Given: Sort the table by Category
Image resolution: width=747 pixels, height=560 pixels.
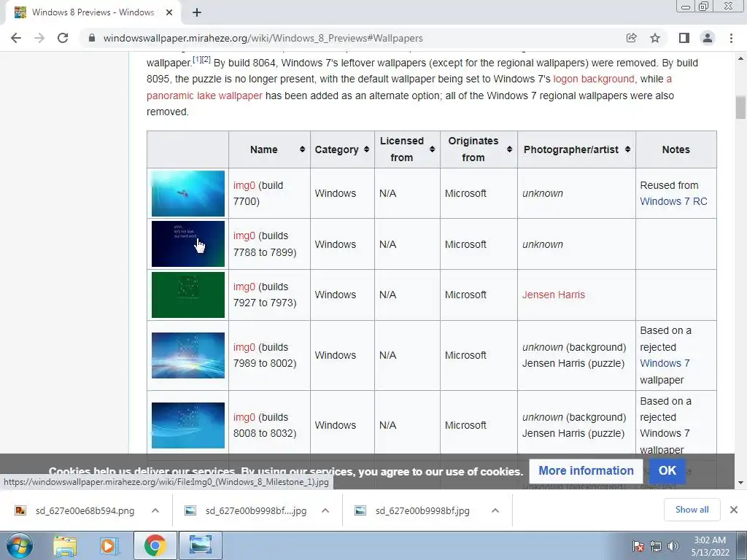Looking at the screenshot, I should [x=366, y=149].
